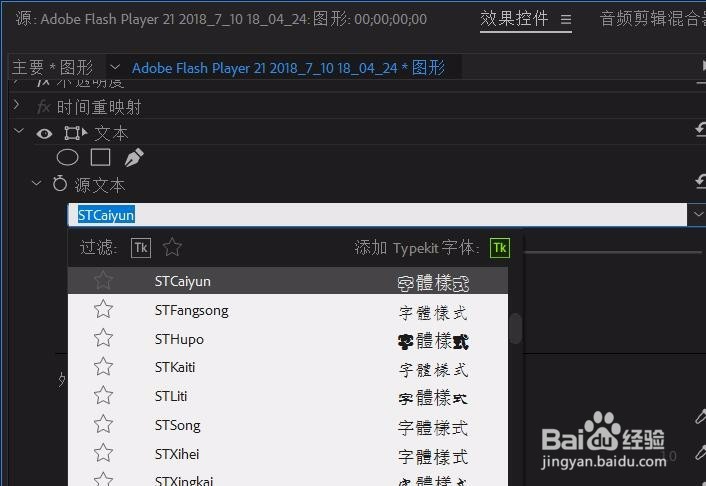Switch to the 效果控件 tab
This screenshot has width=706, height=486.
tap(514, 19)
